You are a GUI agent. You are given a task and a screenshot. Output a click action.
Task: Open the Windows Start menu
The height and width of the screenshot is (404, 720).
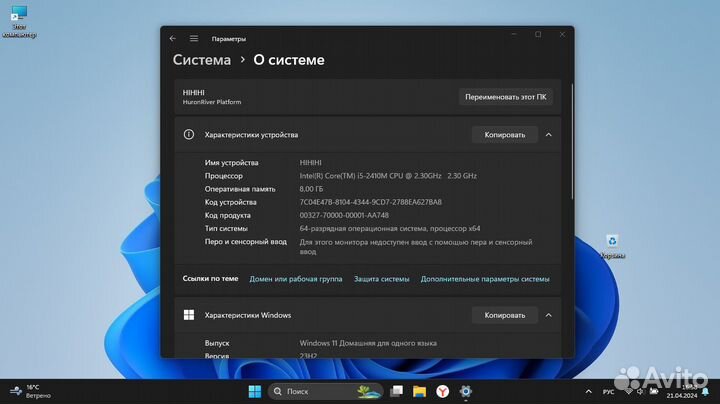tap(255, 392)
